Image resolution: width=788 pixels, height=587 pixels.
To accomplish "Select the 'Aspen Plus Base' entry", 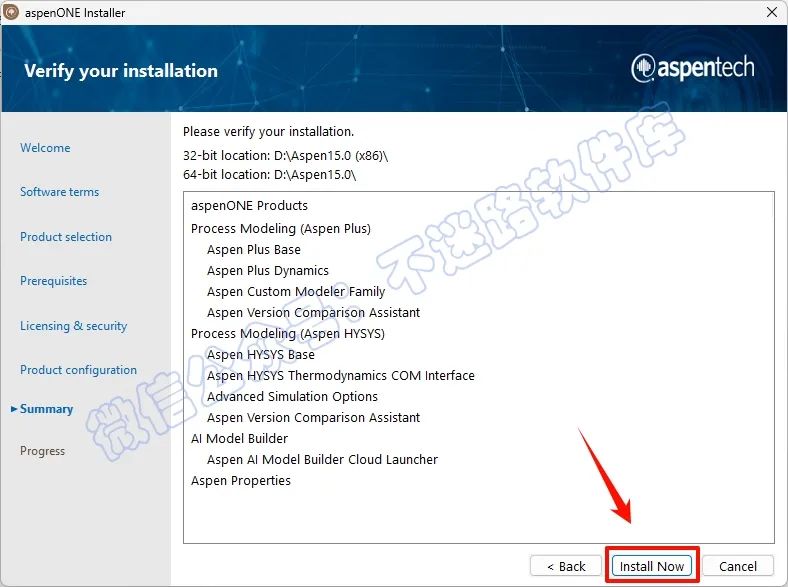I will tap(254, 250).
